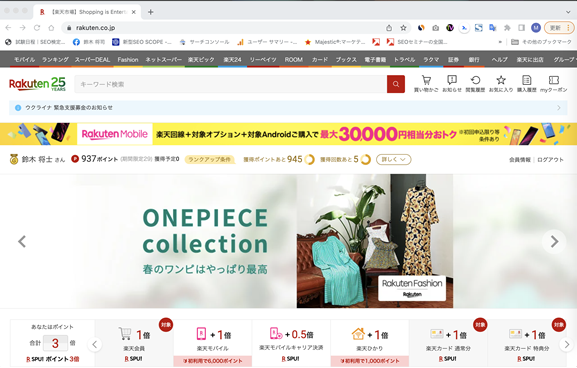Bookmark this page with the star icon

[x=403, y=28]
